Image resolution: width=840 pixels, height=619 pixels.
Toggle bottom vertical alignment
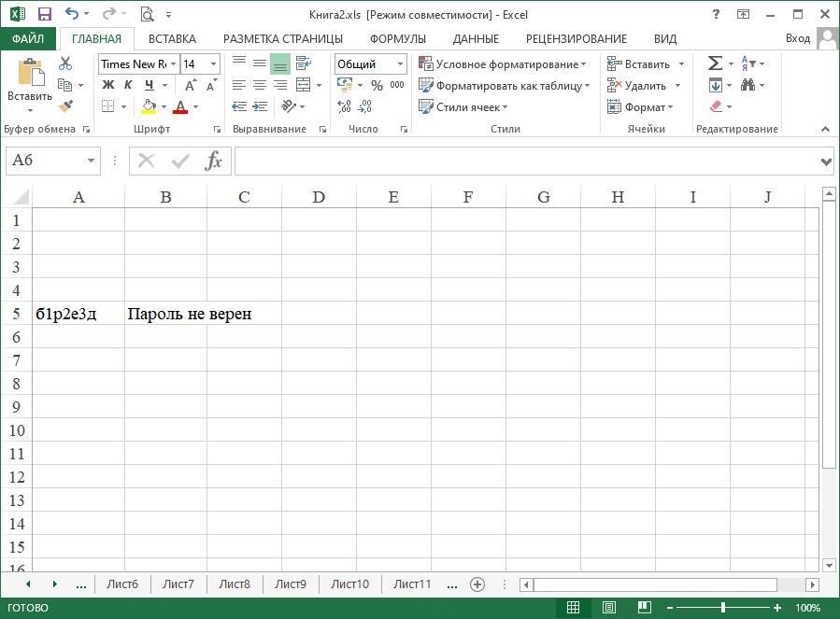[x=280, y=63]
